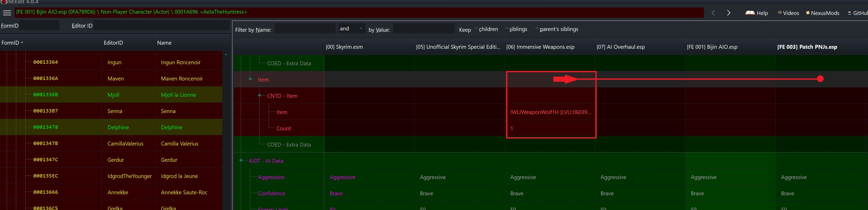Select the Confidence row label
The width and height of the screenshot is (868, 210).
[x=271, y=193]
